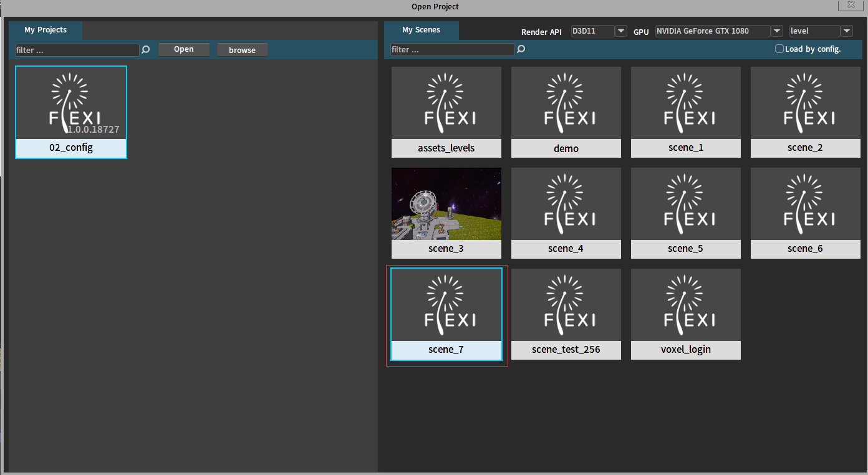Image resolution: width=868 pixels, height=475 pixels.
Task: Click the scenes filter search magnifier icon
Action: (521, 49)
